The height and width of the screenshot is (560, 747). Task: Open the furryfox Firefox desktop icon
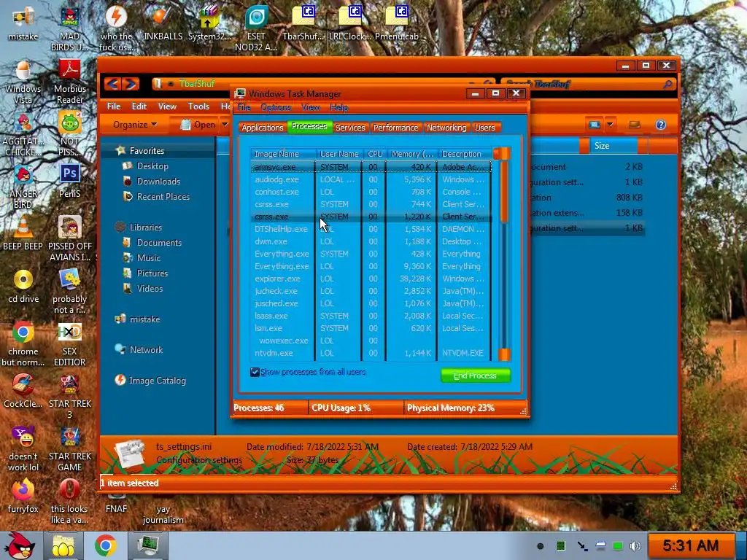tap(23, 496)
